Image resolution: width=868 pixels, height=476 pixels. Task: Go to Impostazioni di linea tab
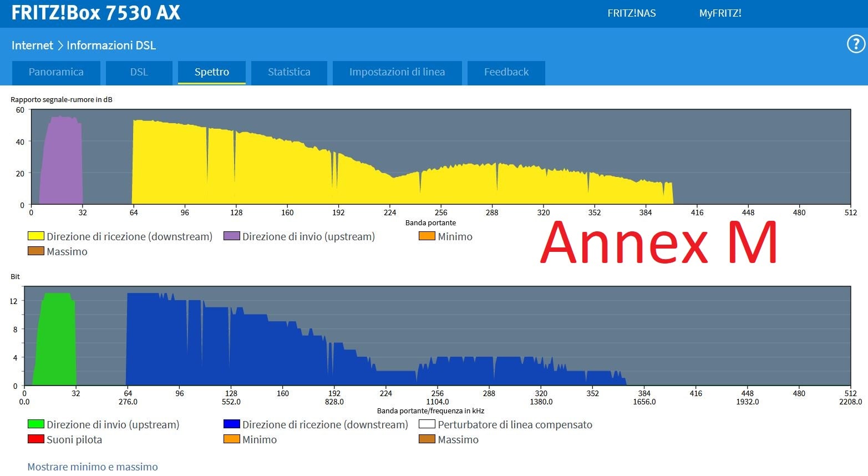pyautogui.click(x=397, y=72)
